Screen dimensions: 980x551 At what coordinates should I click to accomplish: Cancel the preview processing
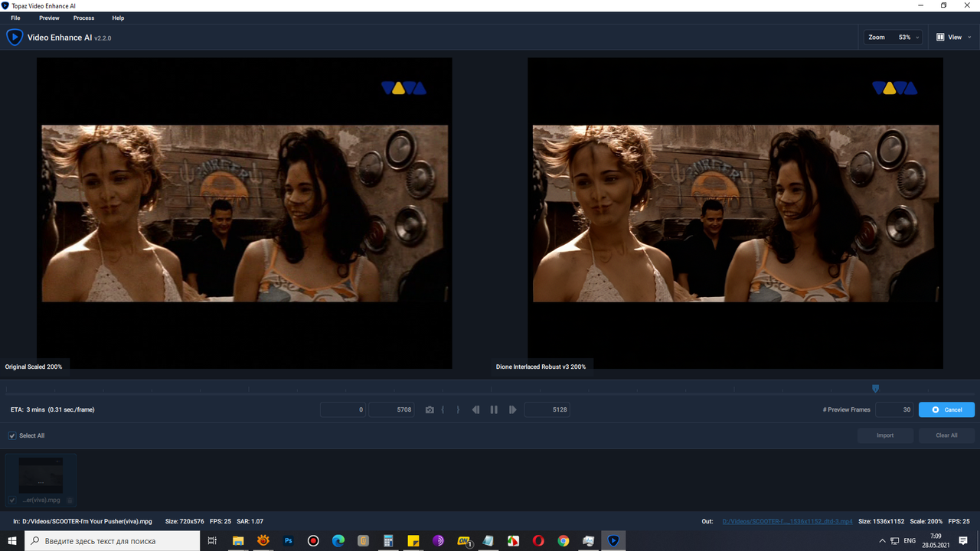point(946,409)
